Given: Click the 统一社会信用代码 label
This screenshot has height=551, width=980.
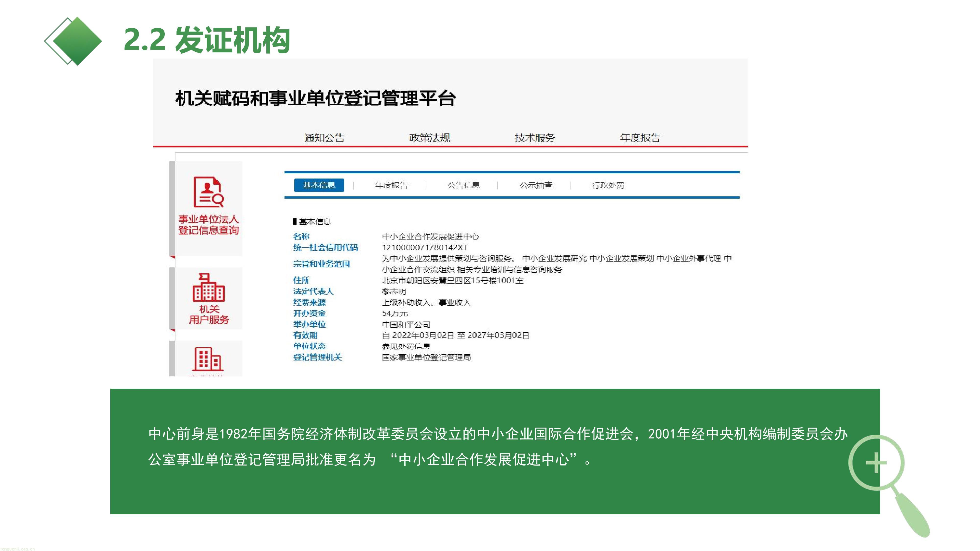Looking at the screenshot, I should point(325,248).
